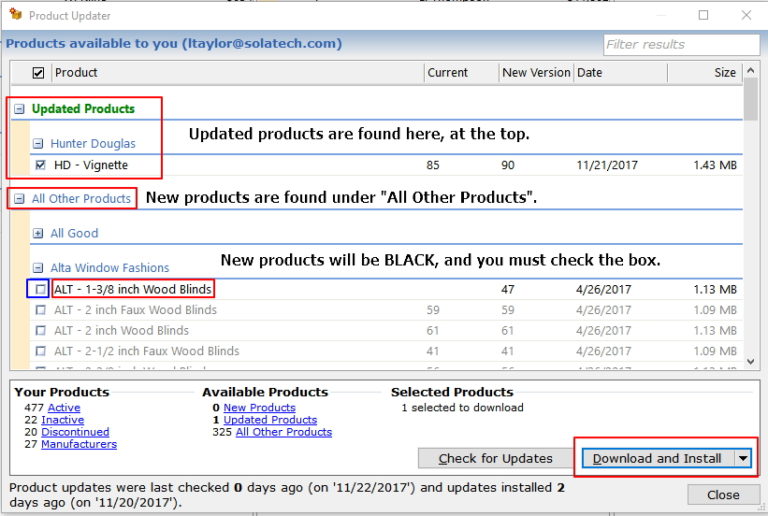The height and width of the screenshot is (516, 768).
Task: Open the Discontinued products link
Action: [75, 432]
